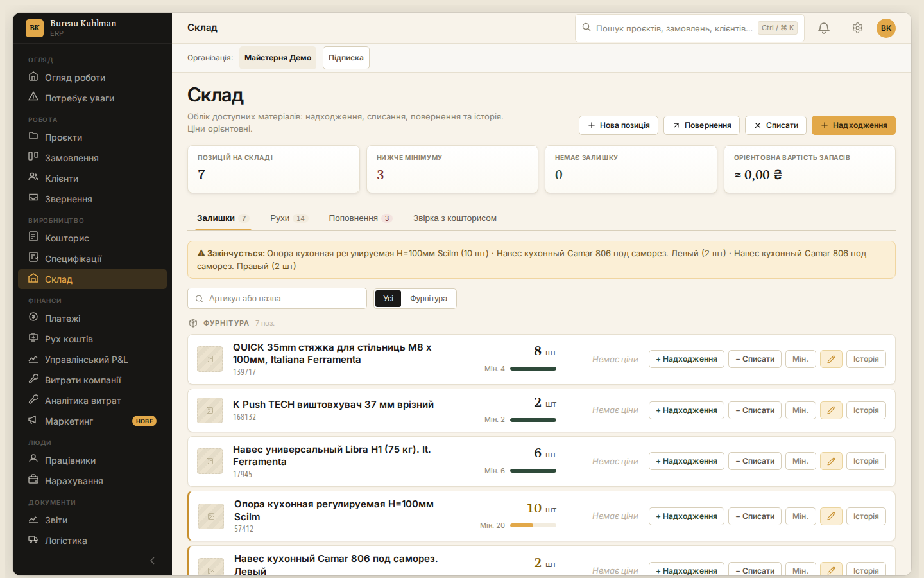Open thumbnail of QUICK 35mm стяжка
The height and width of the screenshot is (578, 924).
[x=210, y=359]
